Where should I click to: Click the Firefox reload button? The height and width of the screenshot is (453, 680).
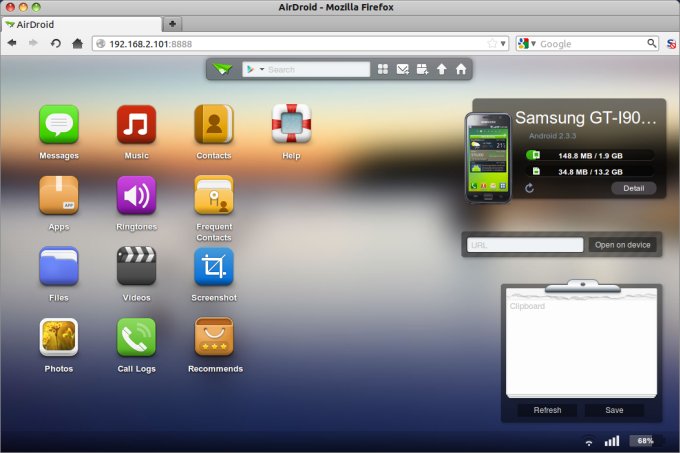(x=56, y=43)
